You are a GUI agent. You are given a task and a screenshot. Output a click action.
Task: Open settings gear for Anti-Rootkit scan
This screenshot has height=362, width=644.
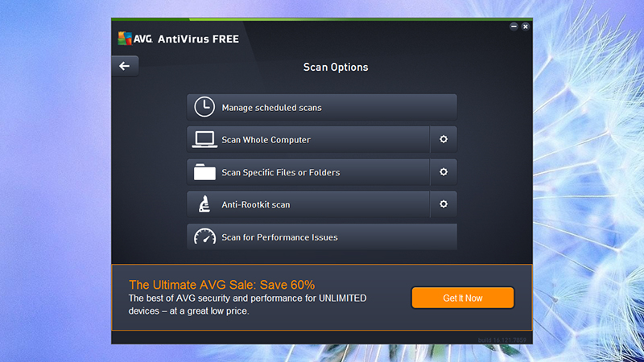pos(444,204)
